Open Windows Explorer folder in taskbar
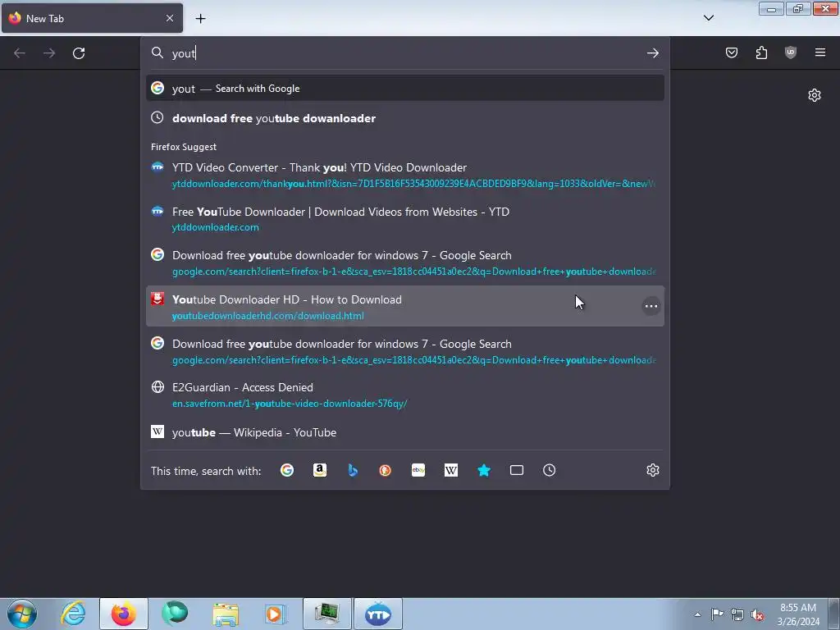The height and width of the screenshot is (630, 840). pyautogui.click(x=226, y=614)
